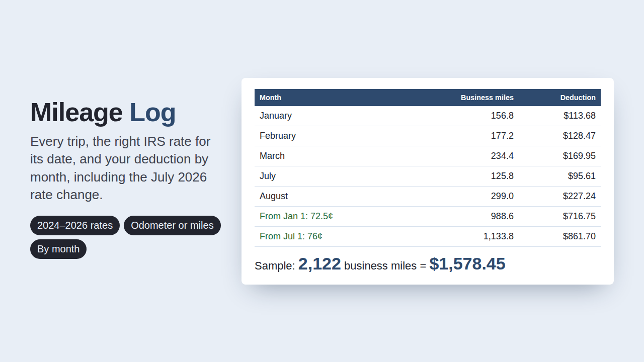Viewport: 644px width, 362px height.
Task: Click the sample total "2,122" miles
Action: click(319, 264)
